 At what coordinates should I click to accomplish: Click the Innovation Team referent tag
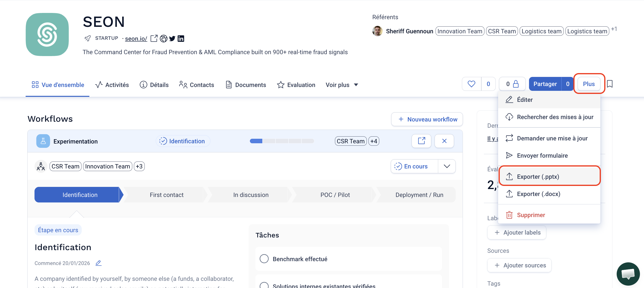click(460, 31)
